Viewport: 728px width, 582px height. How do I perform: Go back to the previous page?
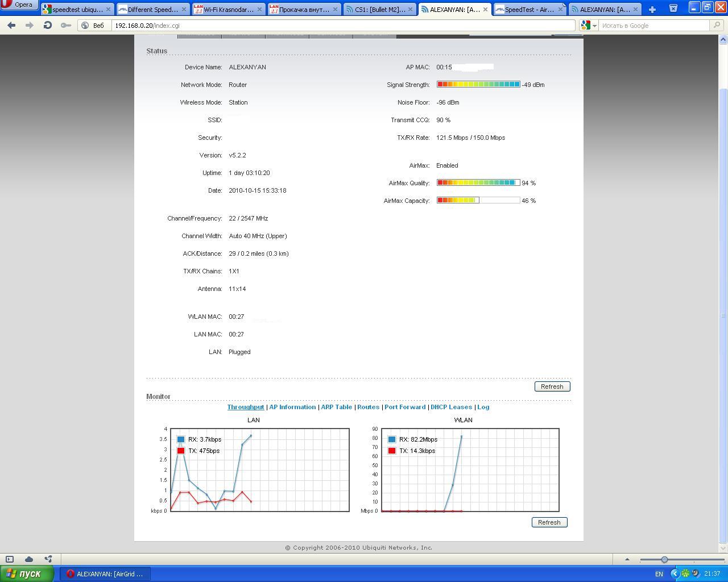coord(11,26)
